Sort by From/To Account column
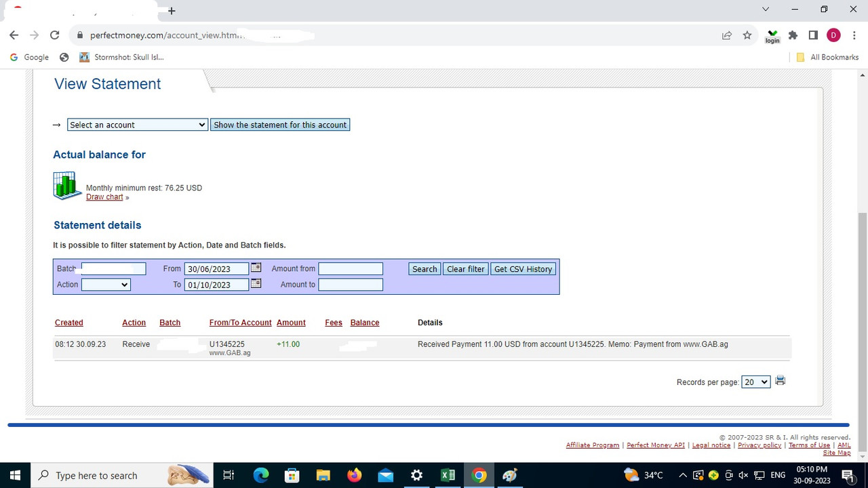This screenshot has width=868, height=488. pos(241,323)
